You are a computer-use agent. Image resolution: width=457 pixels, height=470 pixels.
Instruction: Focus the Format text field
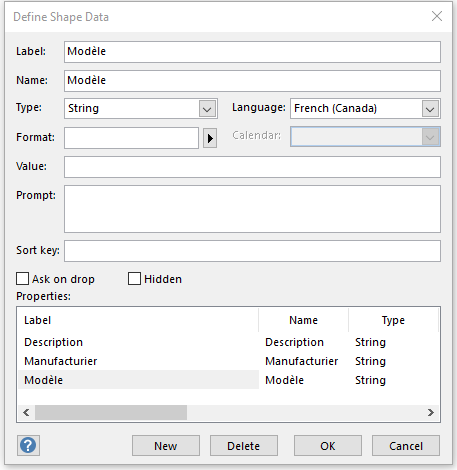click(131, 138)
